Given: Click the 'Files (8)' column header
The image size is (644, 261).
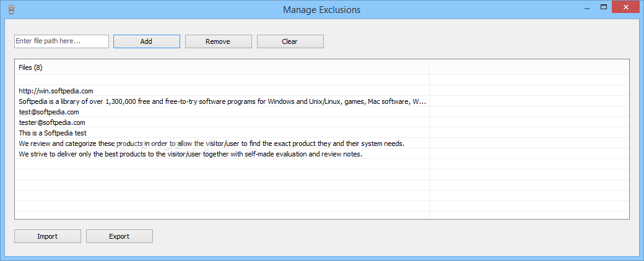Looking at the screenshot, I should click(222, 67).
